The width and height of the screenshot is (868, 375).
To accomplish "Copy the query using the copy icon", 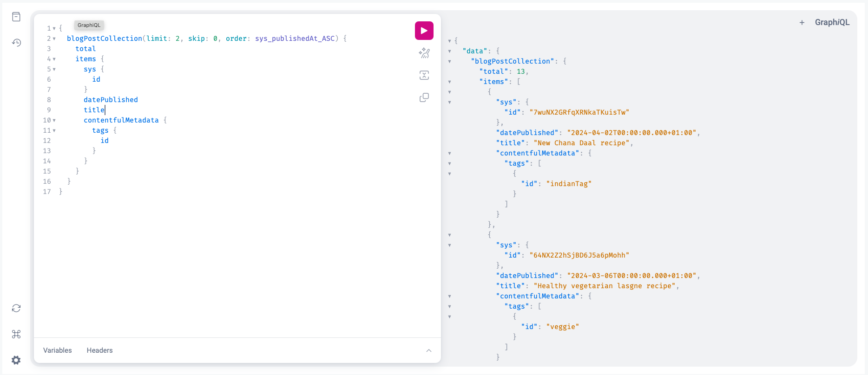I will pos(424,97).
